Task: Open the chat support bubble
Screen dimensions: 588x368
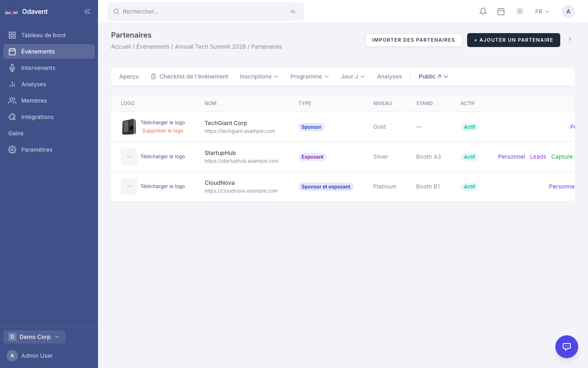Action: tap(567, 347)
